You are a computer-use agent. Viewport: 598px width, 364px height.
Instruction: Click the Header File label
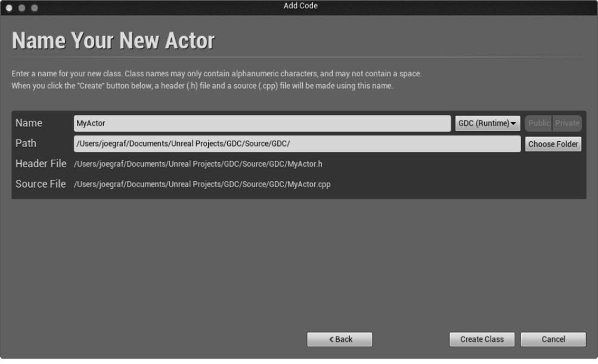point(41,163)
